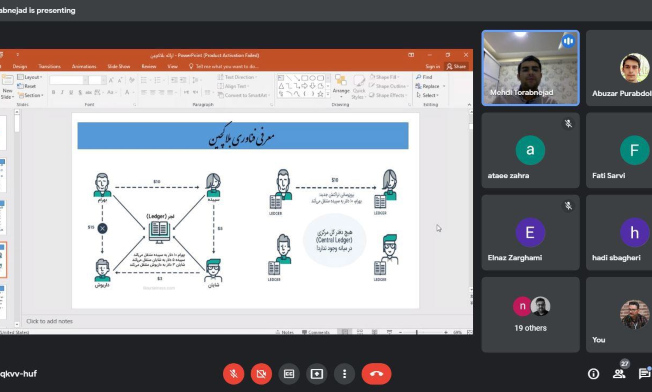Switch to the Design ribbon tab
The image size is (652, 392).
[20, 66]
